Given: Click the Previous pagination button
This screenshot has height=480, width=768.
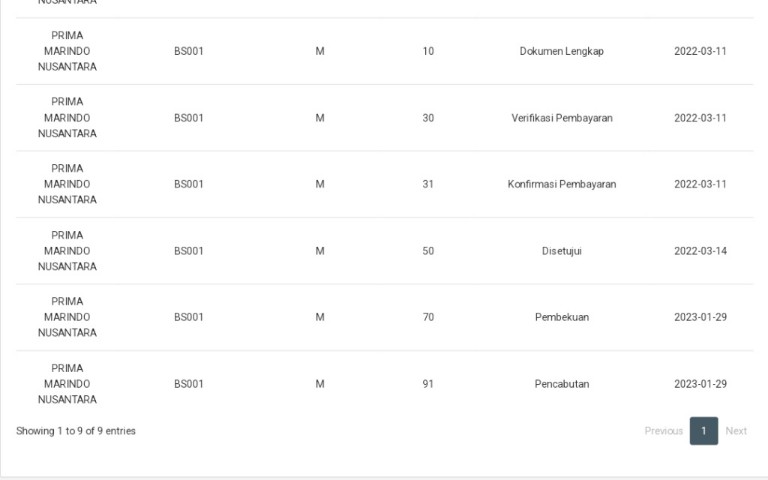Looking at the screenshot, I should (663, 431).
